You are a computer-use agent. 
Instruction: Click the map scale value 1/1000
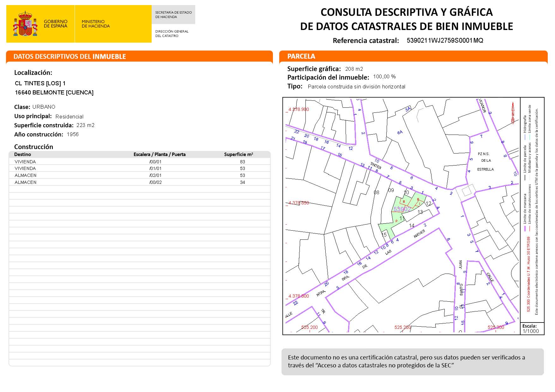pos(530,331)
